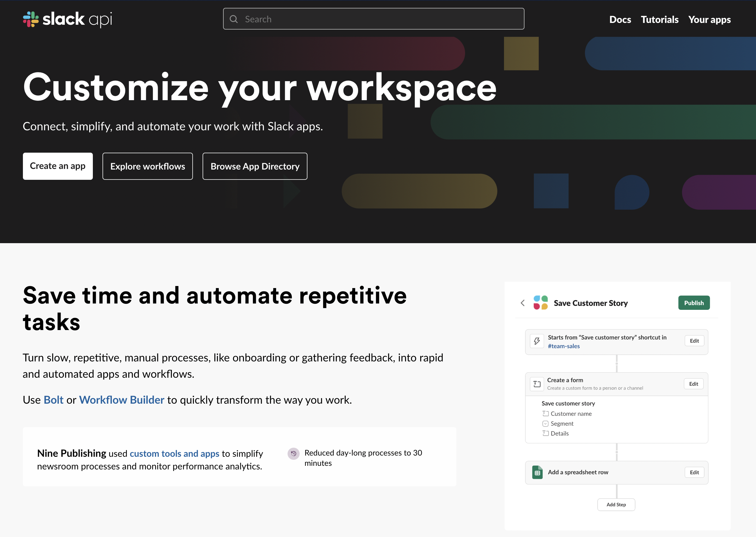Click the Segment dropdown field icon

coord(545,424)
